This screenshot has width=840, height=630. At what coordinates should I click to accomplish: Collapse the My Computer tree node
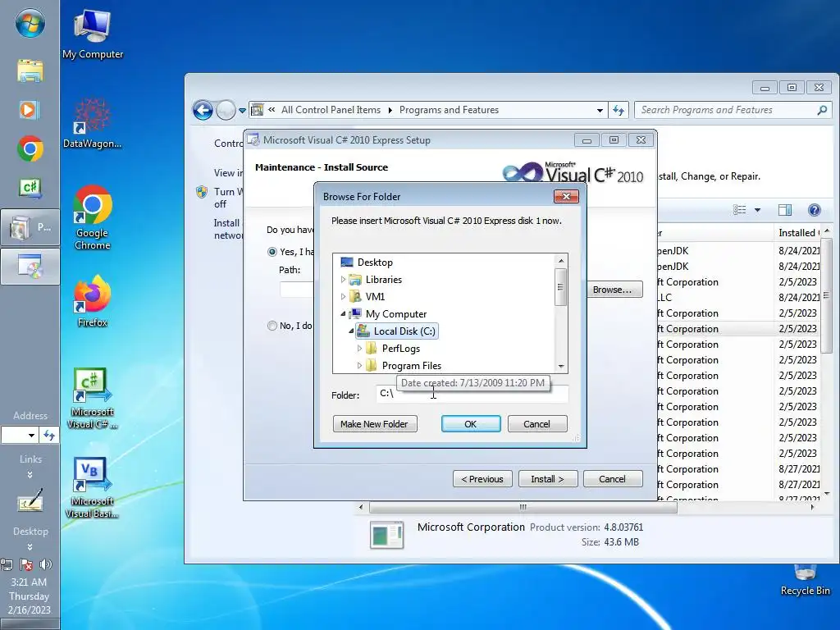[344, 314]
